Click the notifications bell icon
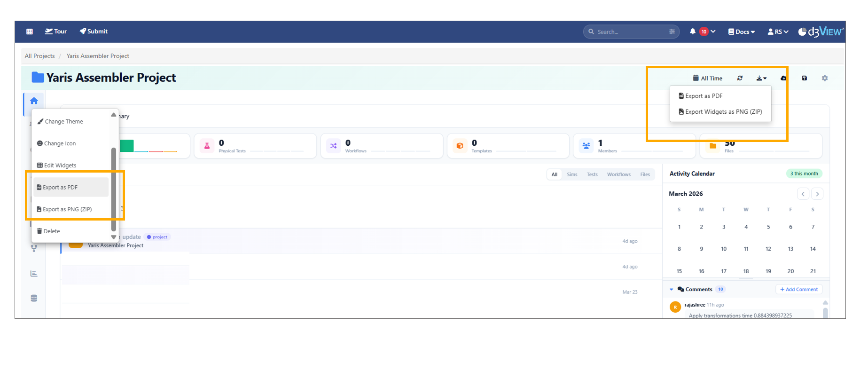 pyautogui.click(x=692, y=32)
